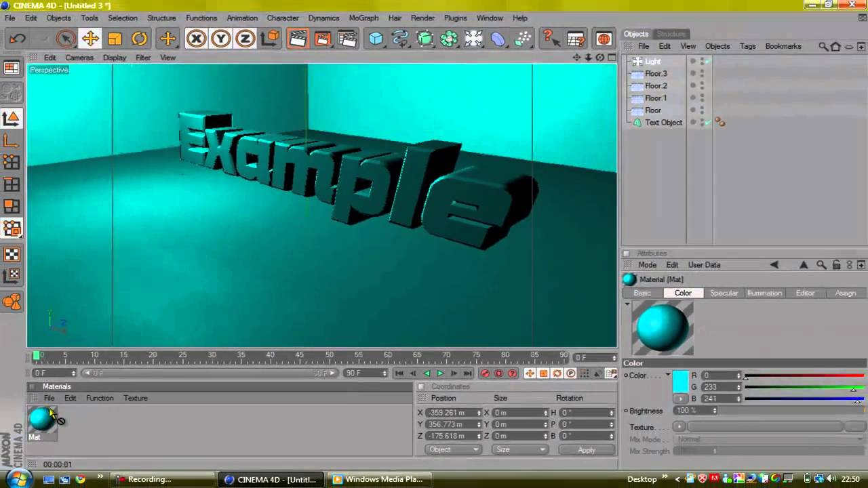
Task: Select the Mat material thumbnail
Action: coord(41,420)
